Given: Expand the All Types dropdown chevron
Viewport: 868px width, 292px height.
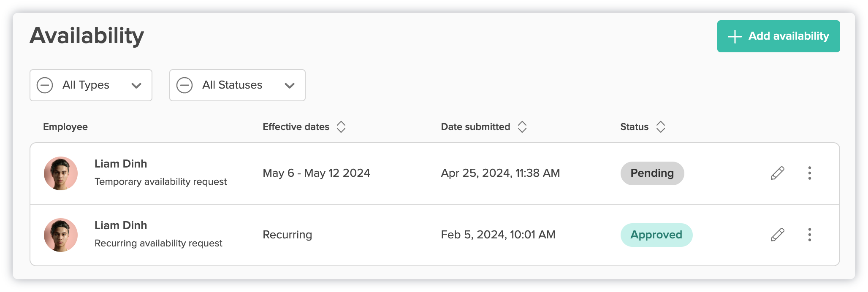Looking at the screenshot, I should [x=136, y=86].
